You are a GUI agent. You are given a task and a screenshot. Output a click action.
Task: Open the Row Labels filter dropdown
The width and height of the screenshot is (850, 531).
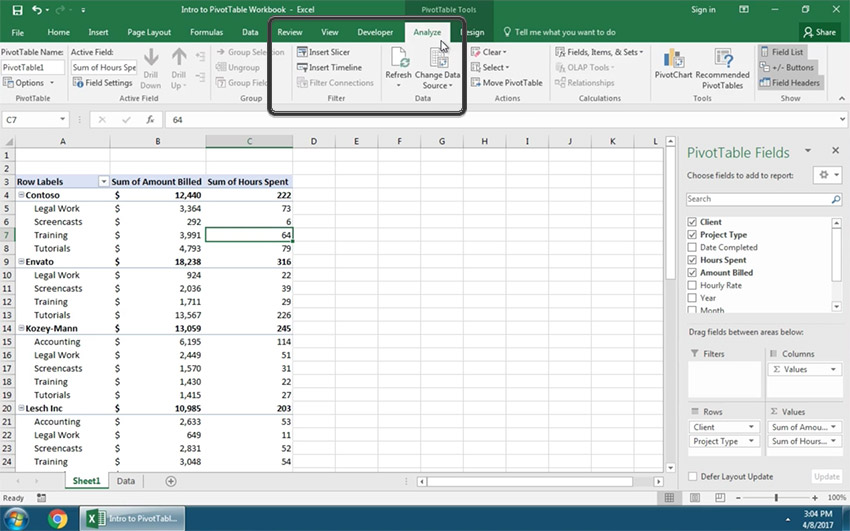[103, 182]
